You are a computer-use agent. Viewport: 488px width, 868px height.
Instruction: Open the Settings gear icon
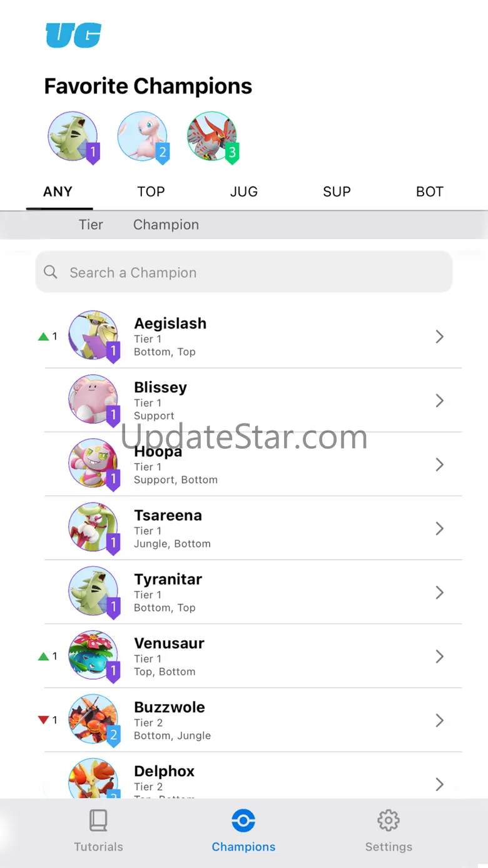tap(389, 820)
